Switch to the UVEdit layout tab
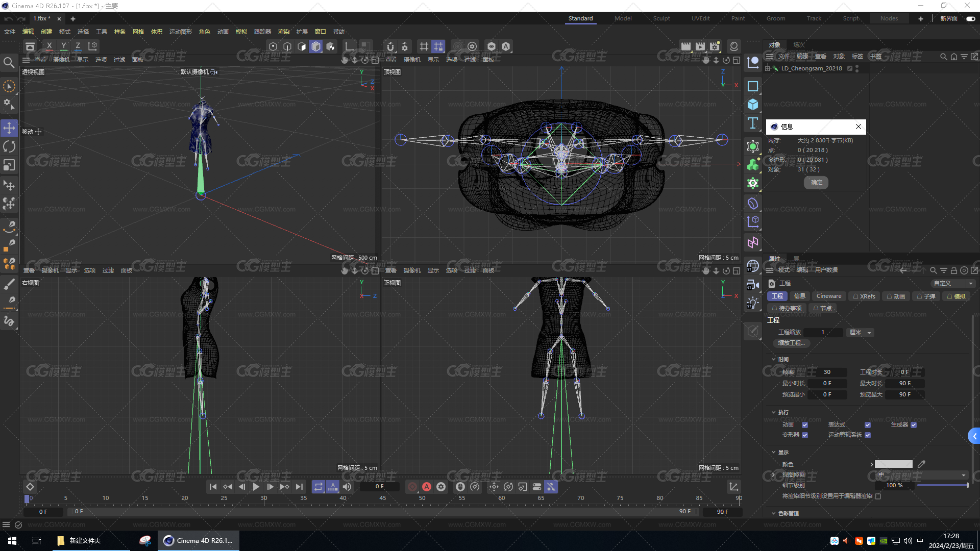The width and height of the screenshot is (980, 551). click(700, 18)
